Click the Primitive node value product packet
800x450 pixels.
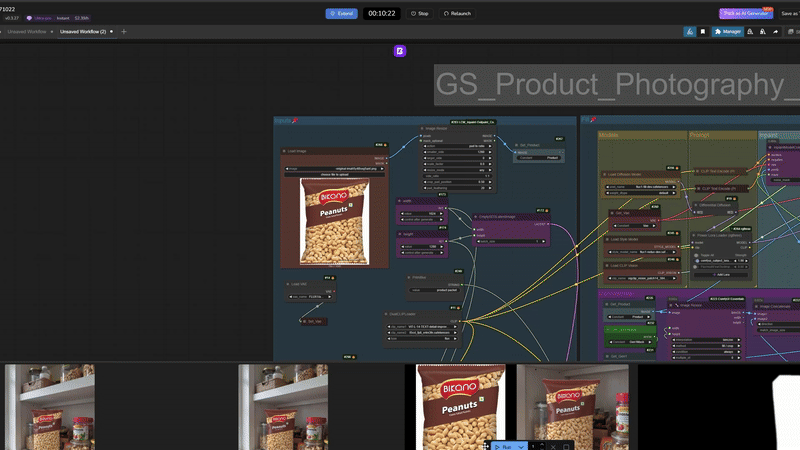pyautogui.click(x=435, y=290)
